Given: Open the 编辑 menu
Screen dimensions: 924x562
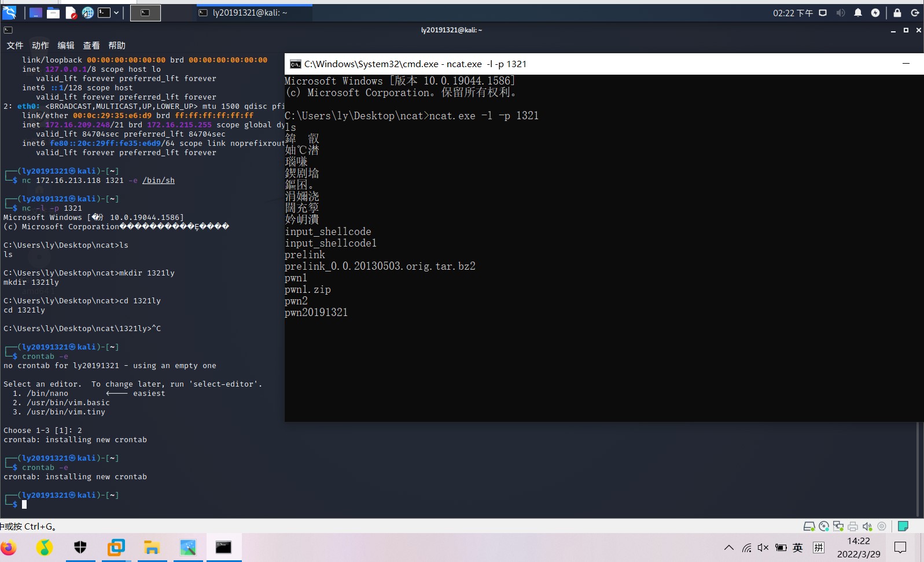Looking at the screenshot, I should click(x=66, y=46).
